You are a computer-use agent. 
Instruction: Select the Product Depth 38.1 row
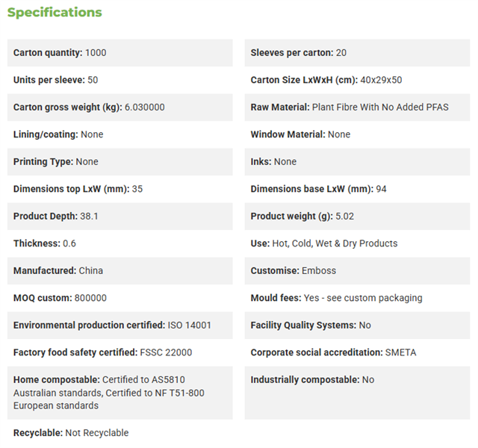(119, 217)
